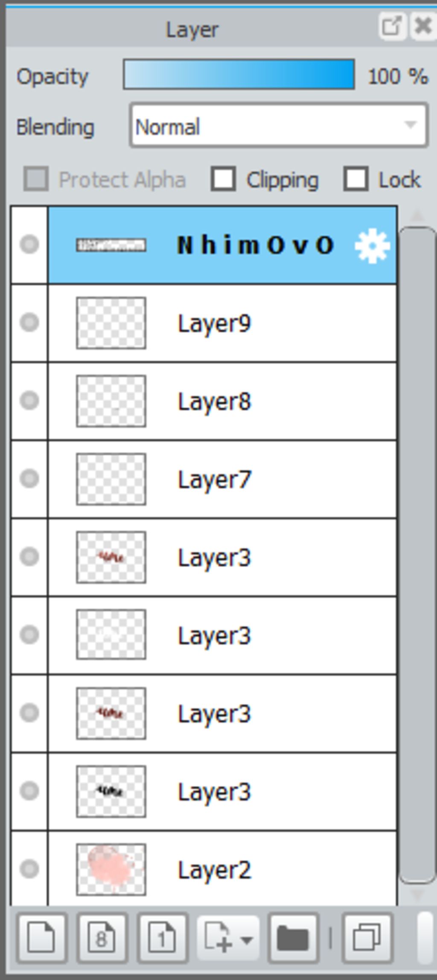Screen dimensions: 437x980
Task: Enable the Lock checkbox
Action: [355, 178]
